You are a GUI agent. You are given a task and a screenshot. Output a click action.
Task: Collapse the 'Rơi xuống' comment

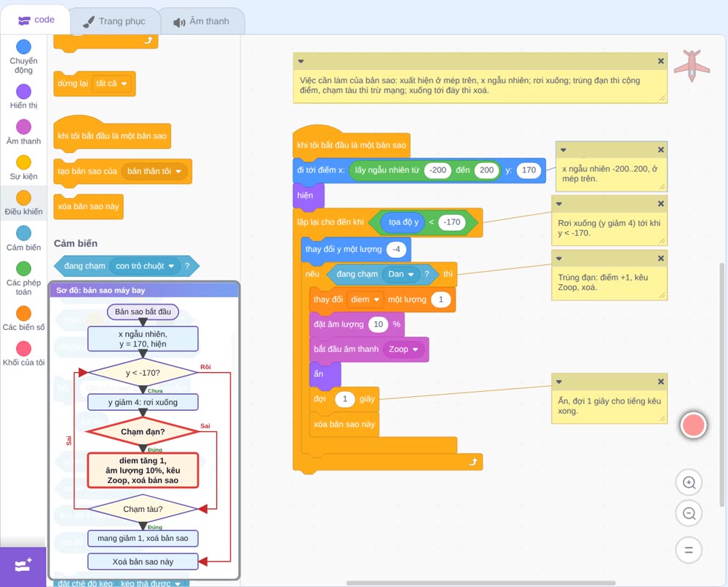[x=559, y=203]
